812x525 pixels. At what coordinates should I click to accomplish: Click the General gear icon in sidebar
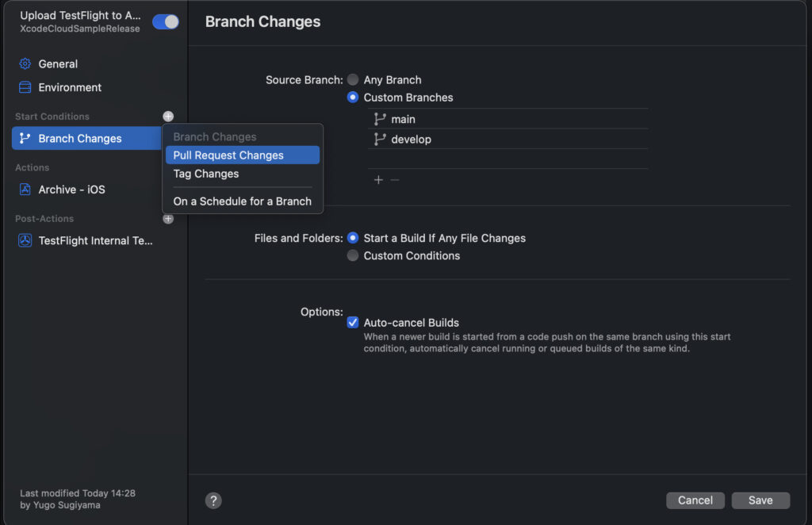coord(25,63)
